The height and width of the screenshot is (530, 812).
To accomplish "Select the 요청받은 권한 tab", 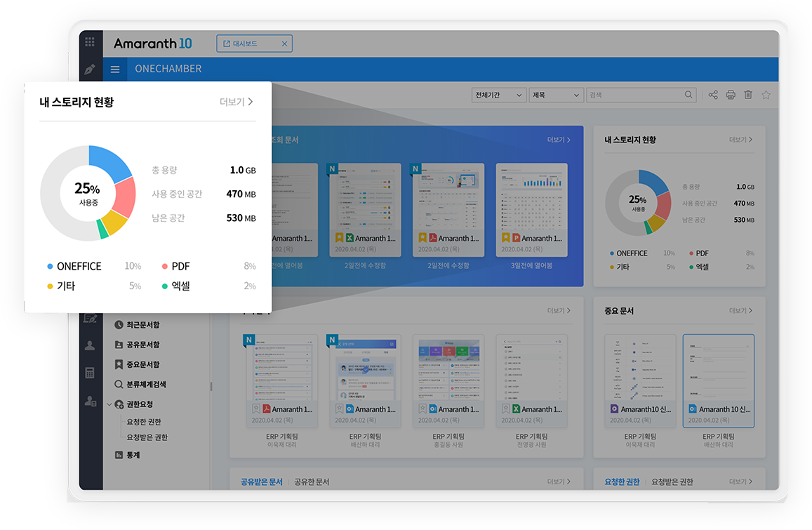I will (672, 482).
